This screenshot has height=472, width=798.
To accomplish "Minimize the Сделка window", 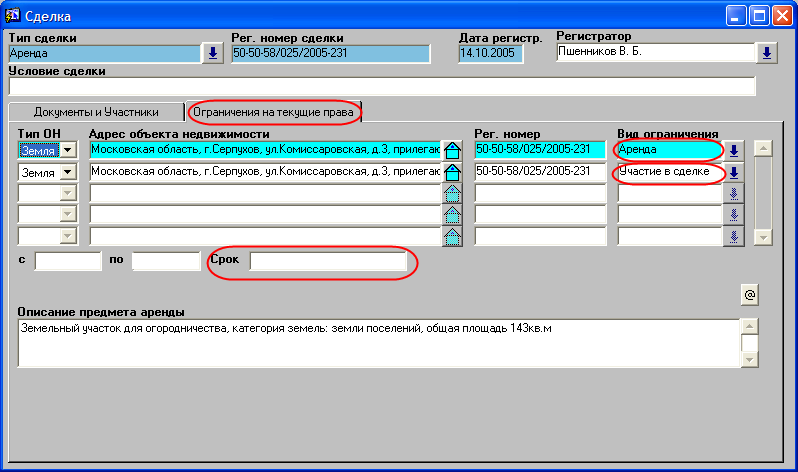I will point(735,16).
